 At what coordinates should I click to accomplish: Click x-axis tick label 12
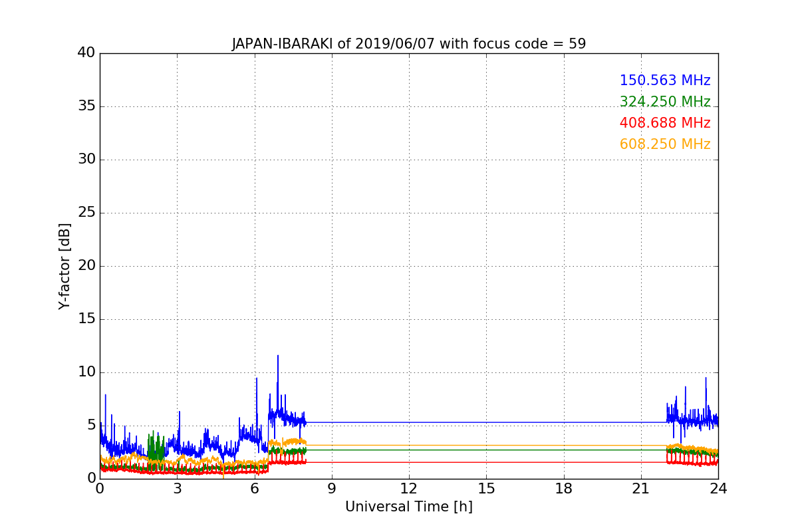tap(408, 489)
